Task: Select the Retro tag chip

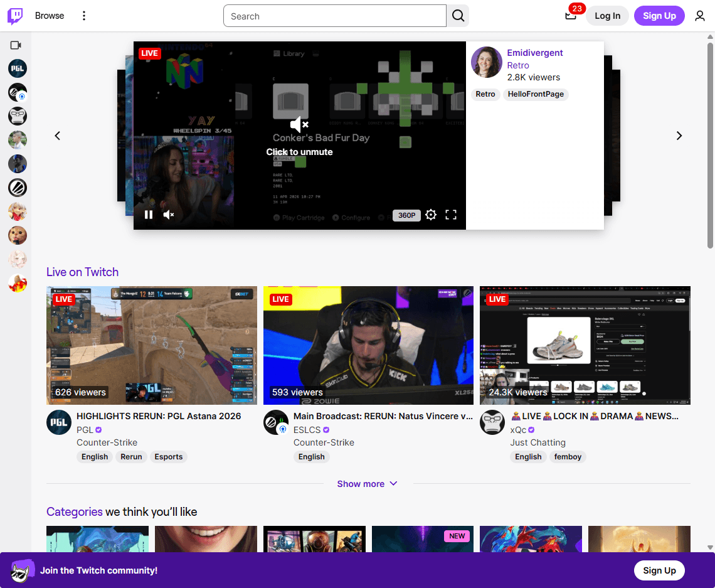Action: coord(485,94)
